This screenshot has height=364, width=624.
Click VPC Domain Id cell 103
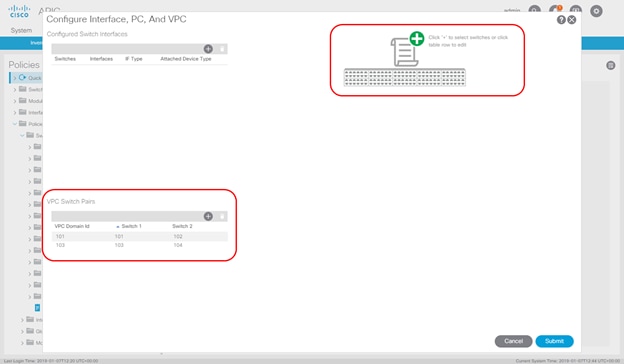[60, 245]
